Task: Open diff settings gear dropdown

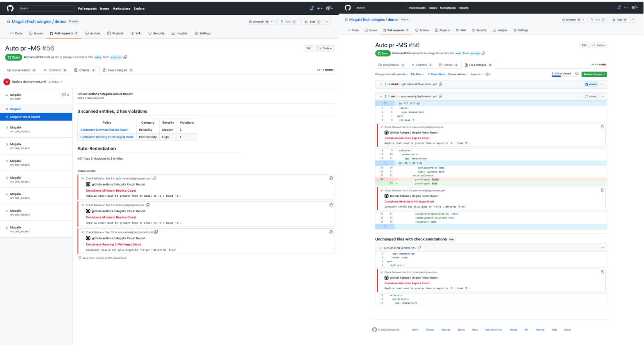Action: pos(488,74)
